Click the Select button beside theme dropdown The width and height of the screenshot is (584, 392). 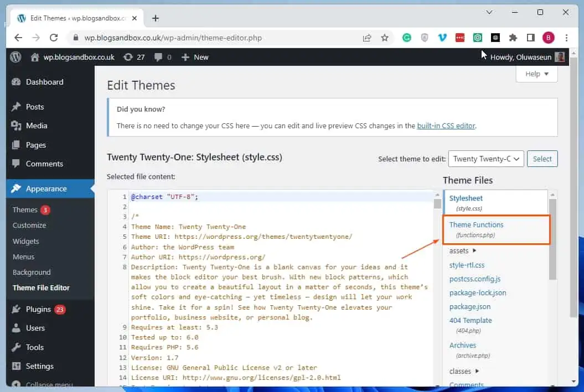542,159
